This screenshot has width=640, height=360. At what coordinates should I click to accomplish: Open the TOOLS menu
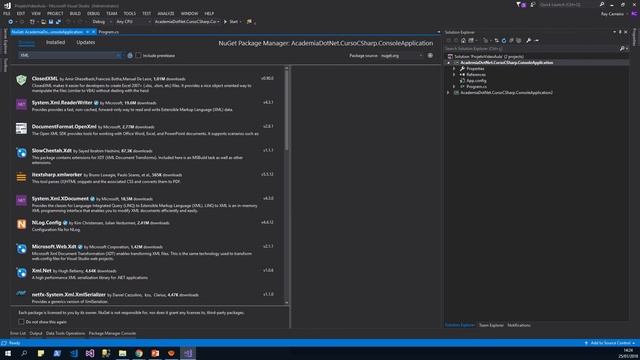tap(129, 13)
